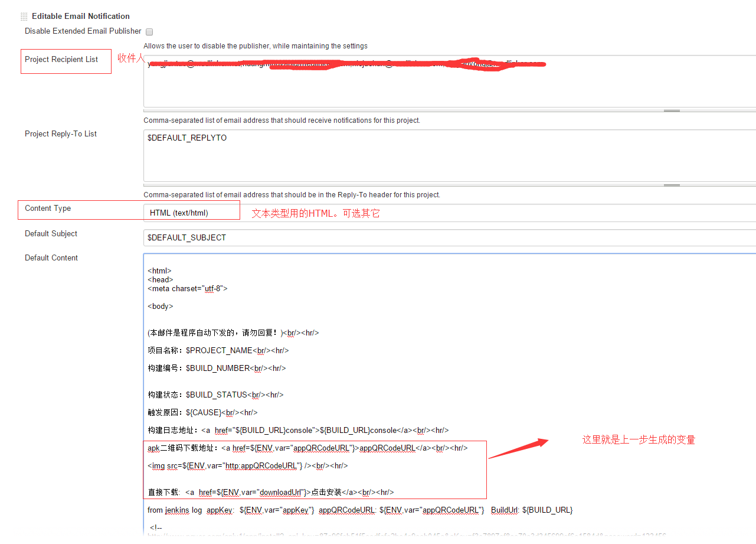Click the Default Subject label
Viewport: 756px width, 544px height.
tap(51, 234)
